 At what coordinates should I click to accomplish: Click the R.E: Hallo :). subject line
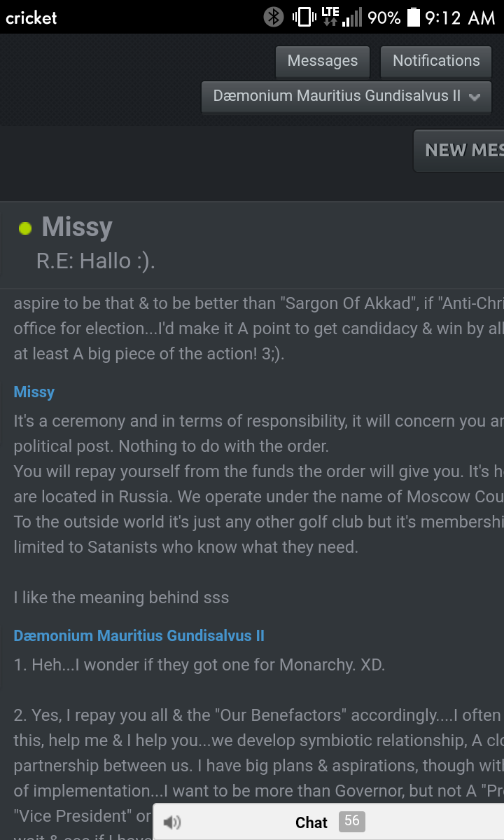pos(96,261)
